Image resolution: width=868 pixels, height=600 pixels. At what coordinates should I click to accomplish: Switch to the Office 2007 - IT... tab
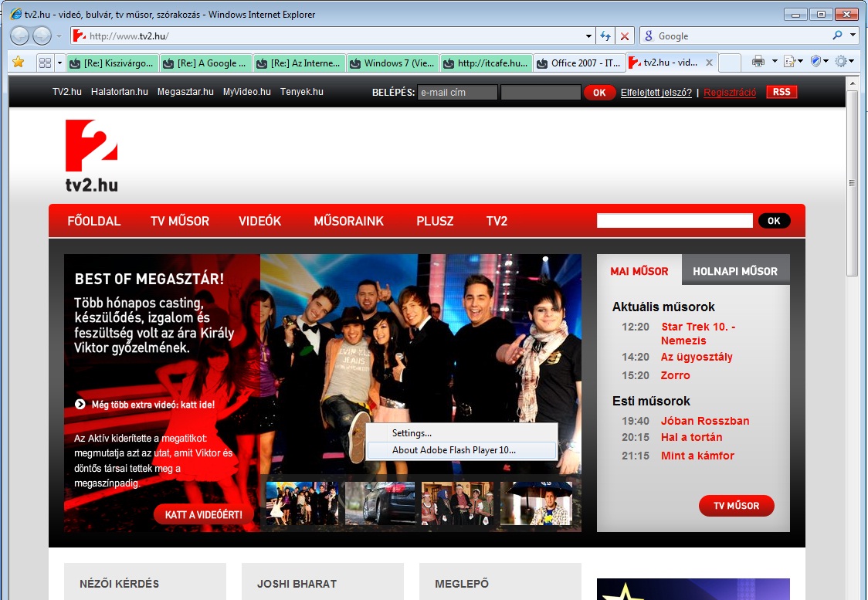580,63
